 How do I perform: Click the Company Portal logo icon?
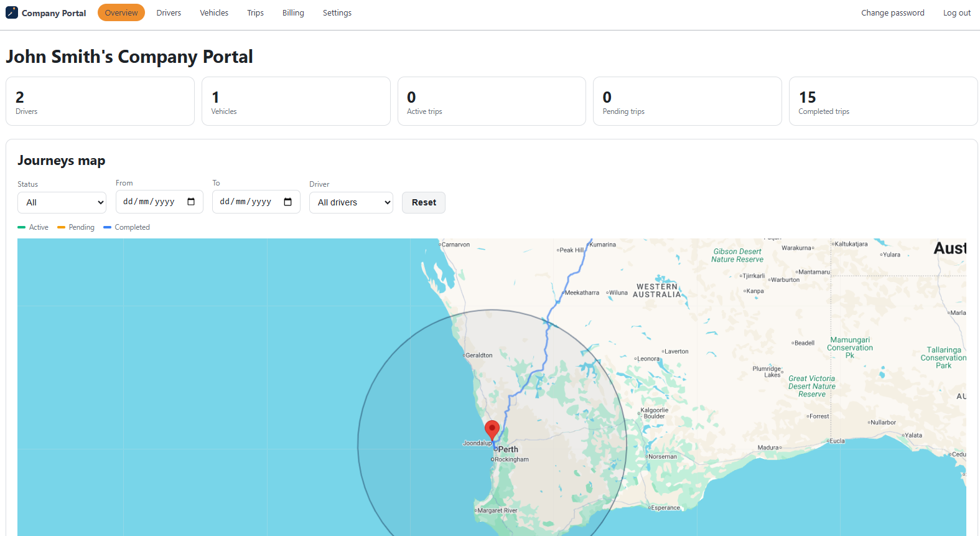[12, 12]
